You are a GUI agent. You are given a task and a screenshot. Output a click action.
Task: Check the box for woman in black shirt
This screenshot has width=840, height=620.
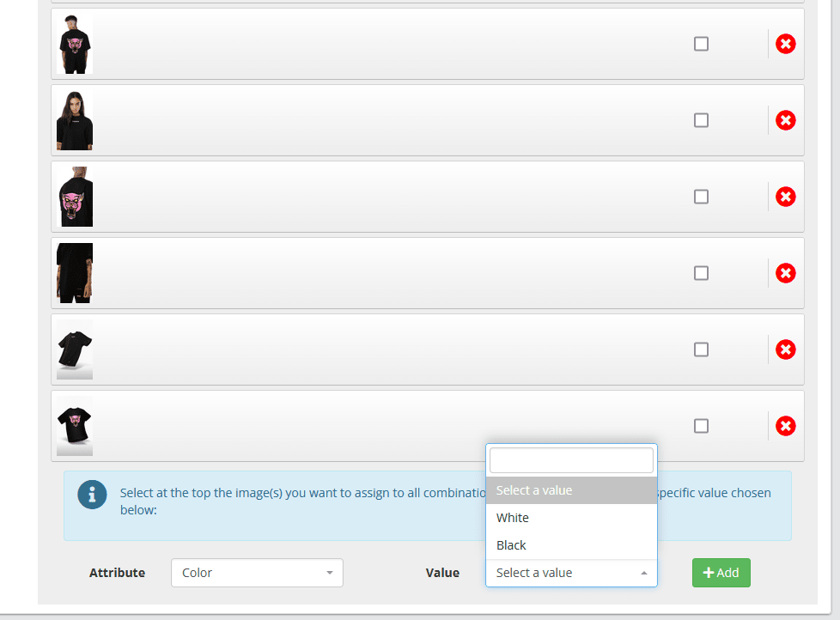[x=701, y=120]
